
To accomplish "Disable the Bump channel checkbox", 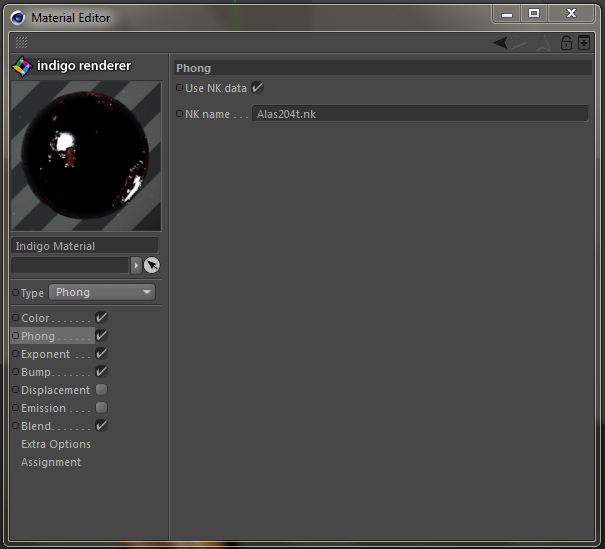I will [101, 372].
